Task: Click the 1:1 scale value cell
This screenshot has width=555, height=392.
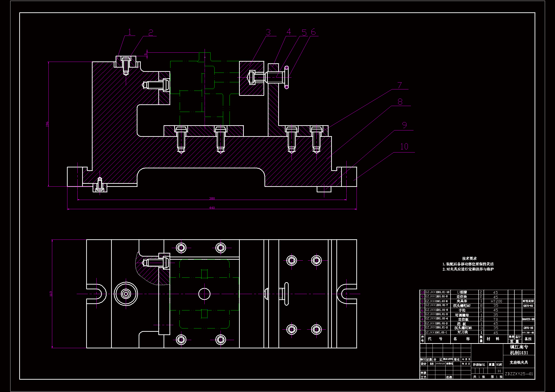Action: (x=499, y=371)
